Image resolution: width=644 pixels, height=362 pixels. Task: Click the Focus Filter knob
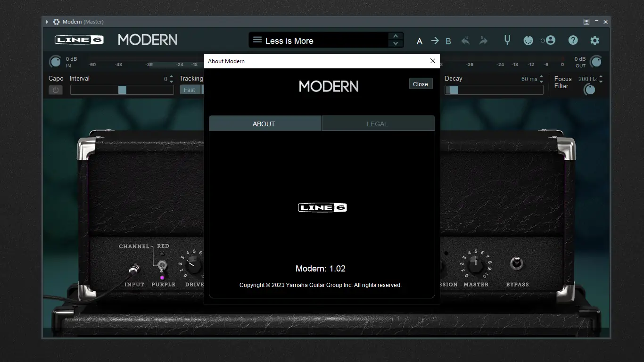(x=589, y=90)
